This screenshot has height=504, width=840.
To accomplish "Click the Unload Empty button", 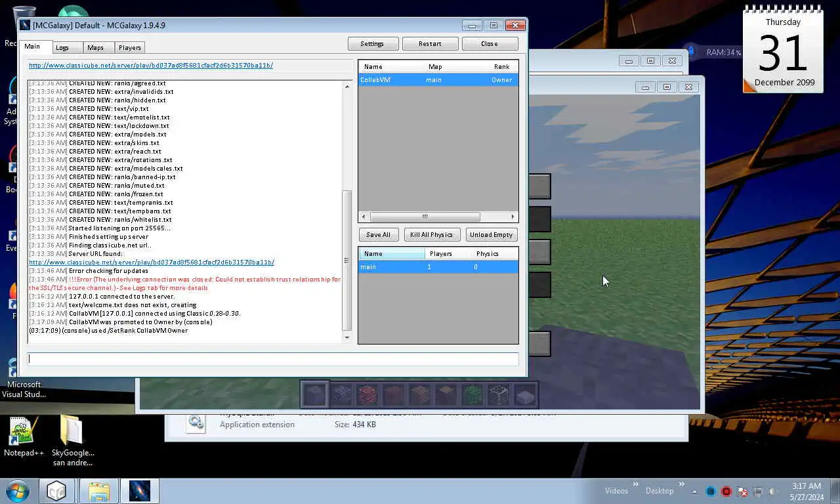I will pos(491,234).
